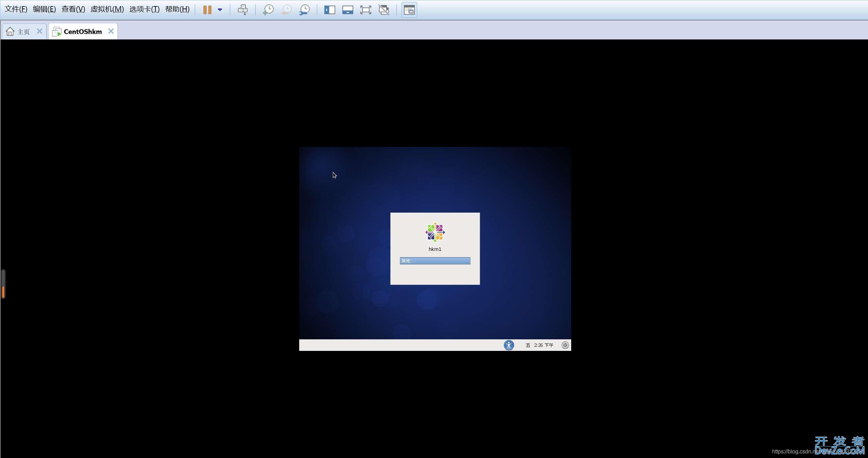Open the snapshot manager
This screenshot has width=868, height=458.
[x=304, y=10]
